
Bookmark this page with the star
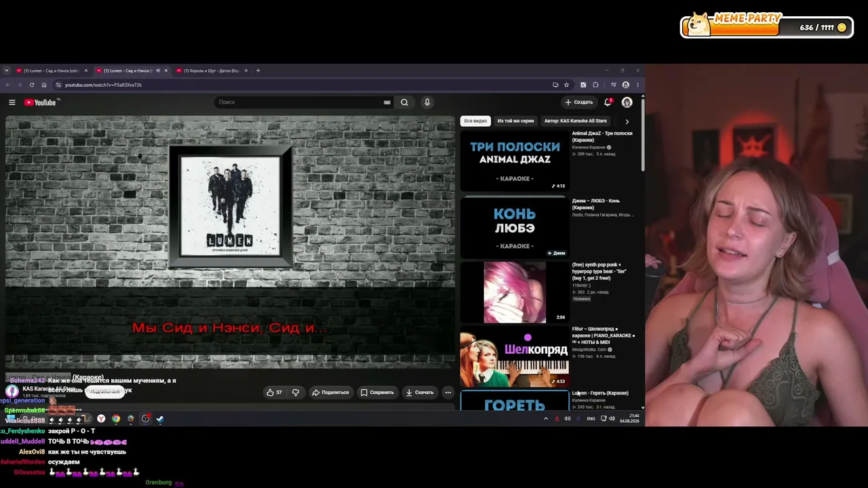566,85
